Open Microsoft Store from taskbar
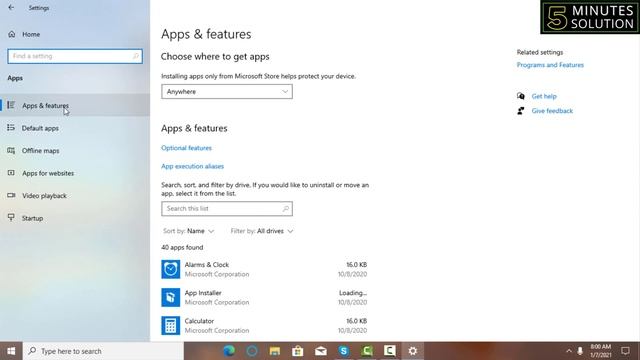 (x=298, y=351)
